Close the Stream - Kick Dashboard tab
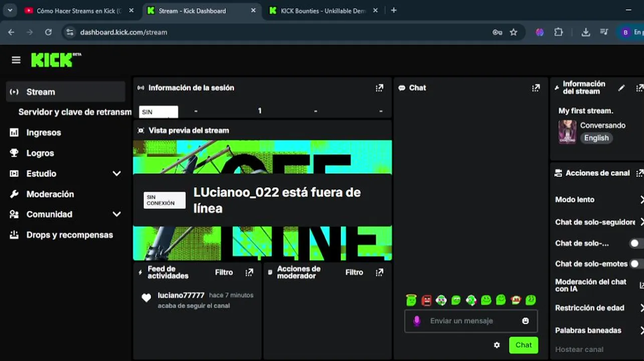Viewport: 644px width, 361px height. (x=253, y=11)
